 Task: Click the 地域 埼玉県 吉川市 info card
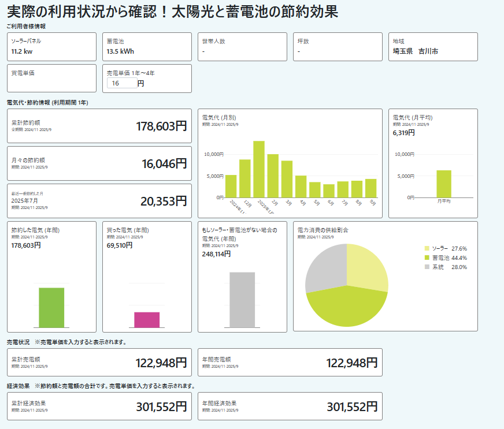[x=432, y=47]
